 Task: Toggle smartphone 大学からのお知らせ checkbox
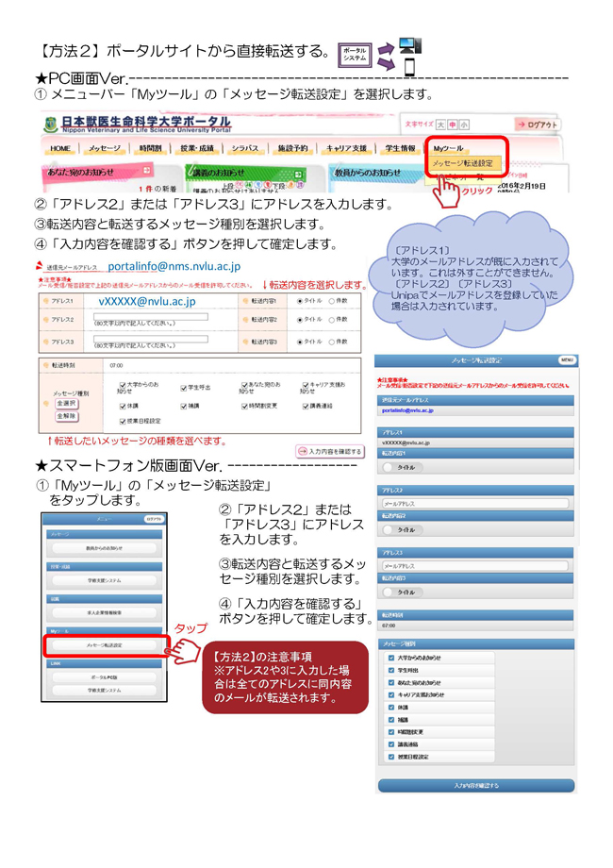(x=391, y=659)
